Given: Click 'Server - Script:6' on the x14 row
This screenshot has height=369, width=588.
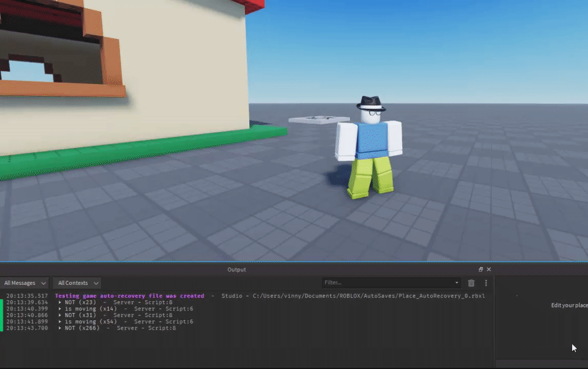Looking at the screenshot, I should click(x=163, y=308).
